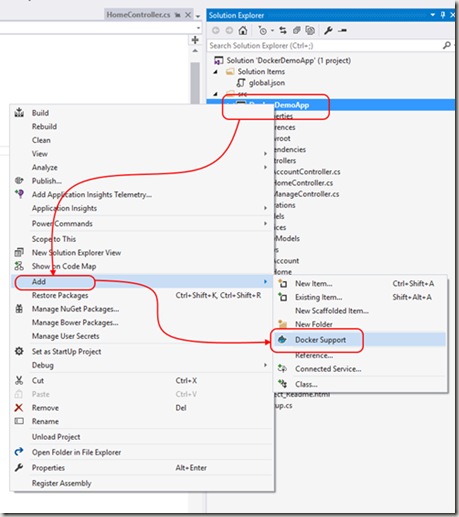459x517 pixels.
Task: Click the Cut scissors icon
Action: [19, 380]
